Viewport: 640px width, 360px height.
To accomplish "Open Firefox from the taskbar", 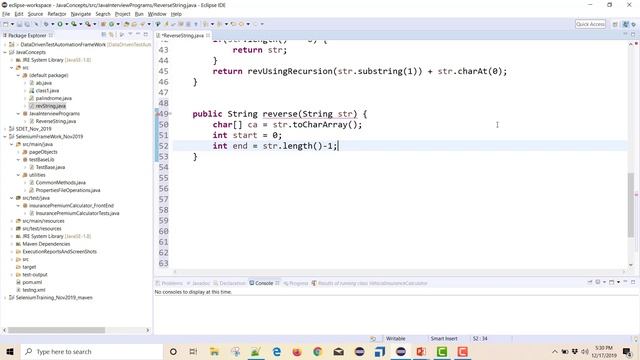I will 297,351.
